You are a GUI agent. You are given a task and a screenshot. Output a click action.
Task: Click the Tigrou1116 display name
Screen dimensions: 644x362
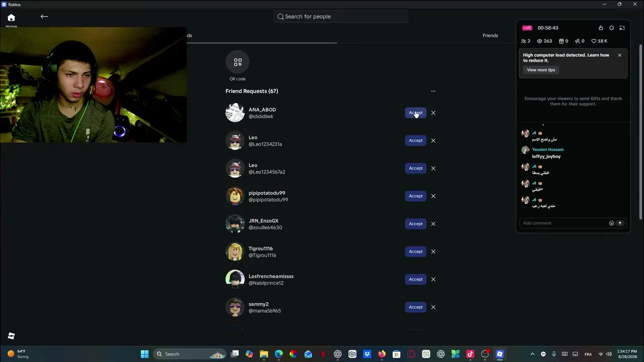click(261, 248)
